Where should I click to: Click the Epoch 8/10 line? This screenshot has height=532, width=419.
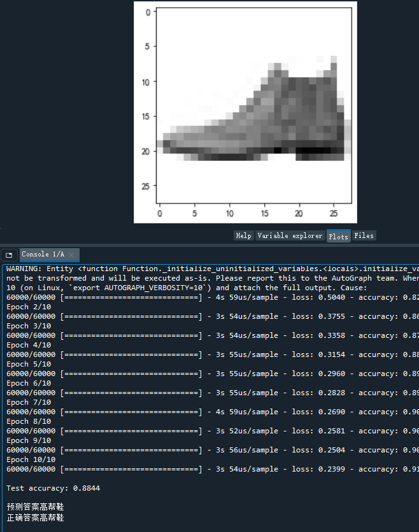click(x=29, y=421)
